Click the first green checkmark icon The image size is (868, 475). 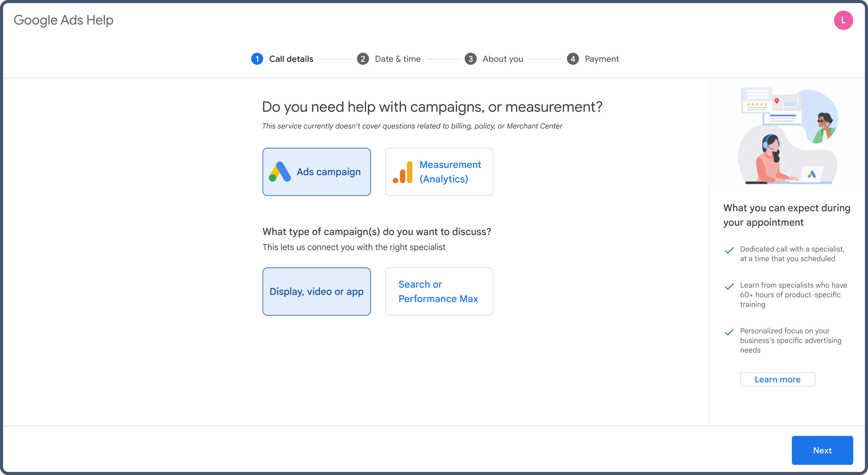pyautogui.click(x=729, y=250)
